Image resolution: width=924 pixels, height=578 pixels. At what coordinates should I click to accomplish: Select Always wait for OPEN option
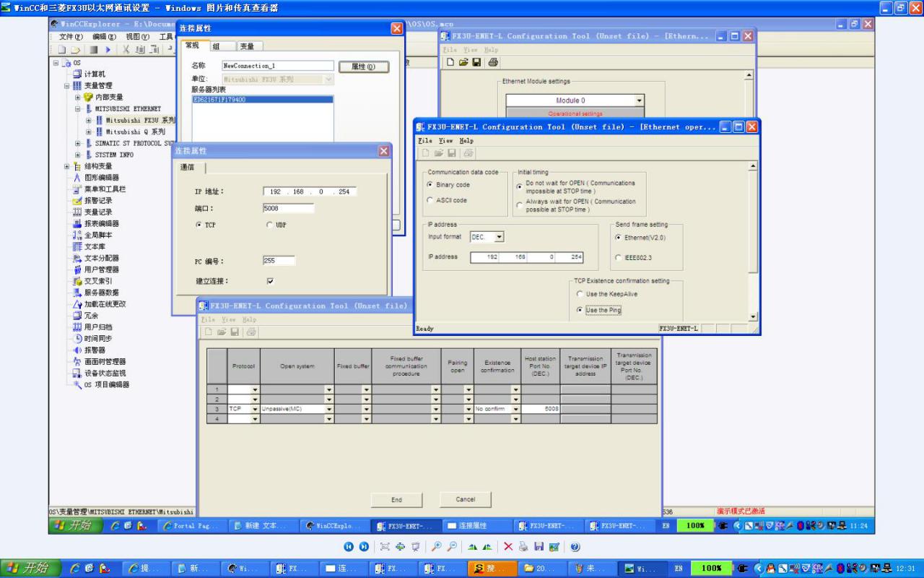point(520,205)
